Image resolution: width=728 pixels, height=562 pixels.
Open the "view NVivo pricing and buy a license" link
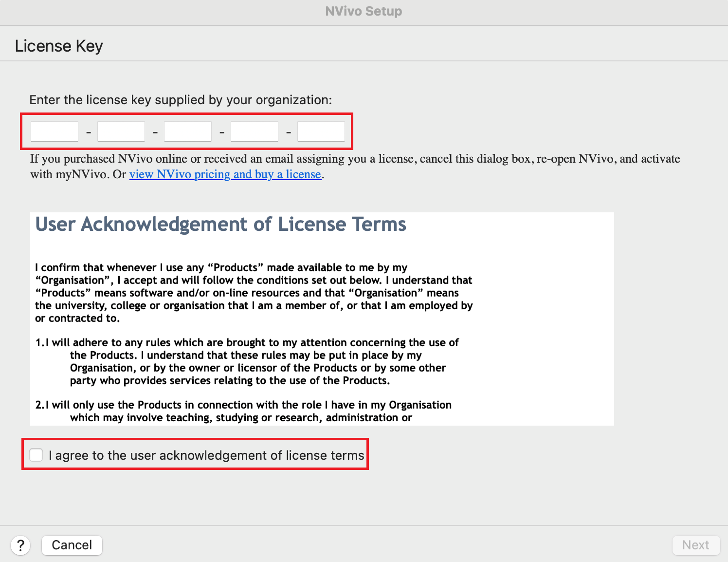click(225, 174)
